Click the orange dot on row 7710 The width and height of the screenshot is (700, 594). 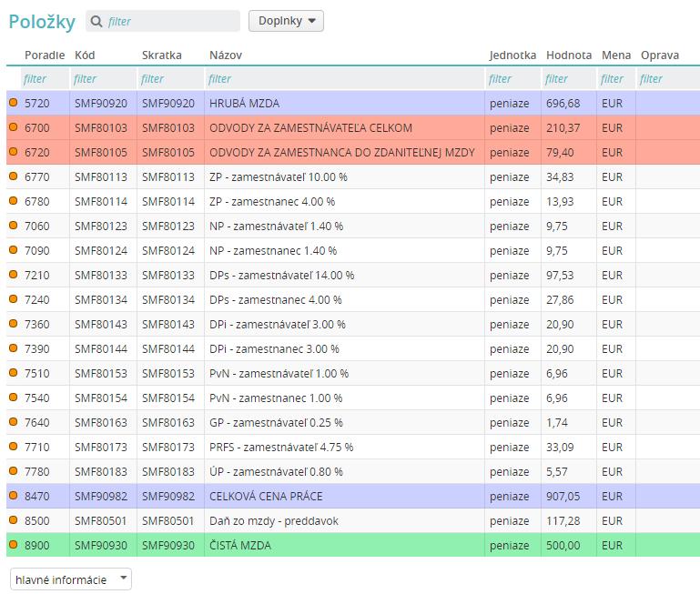pos(14,446)
